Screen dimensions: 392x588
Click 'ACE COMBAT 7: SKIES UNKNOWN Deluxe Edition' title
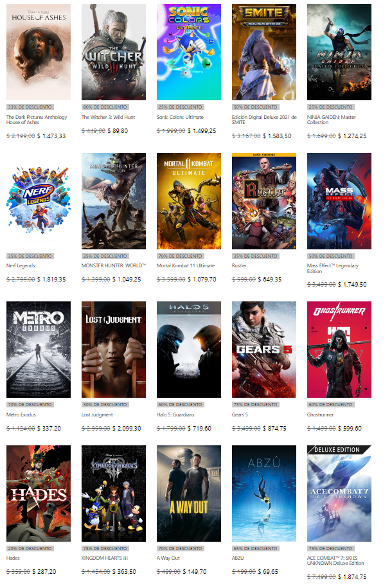338,560
